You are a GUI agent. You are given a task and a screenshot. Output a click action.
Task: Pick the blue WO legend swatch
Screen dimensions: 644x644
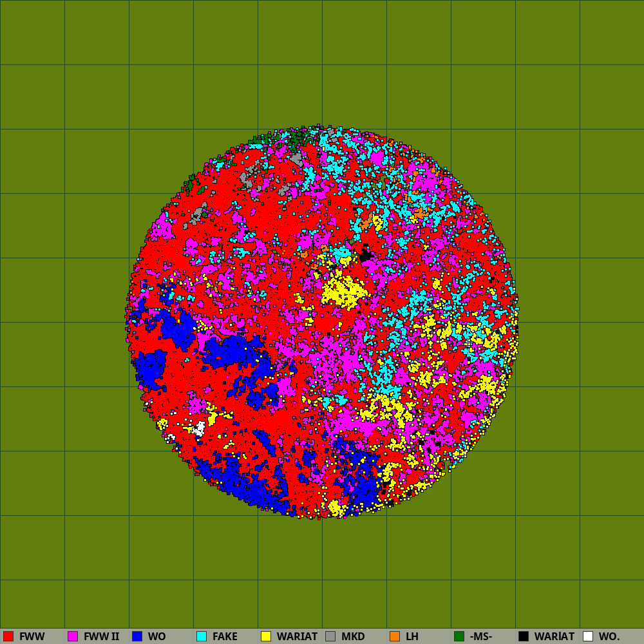137,636
